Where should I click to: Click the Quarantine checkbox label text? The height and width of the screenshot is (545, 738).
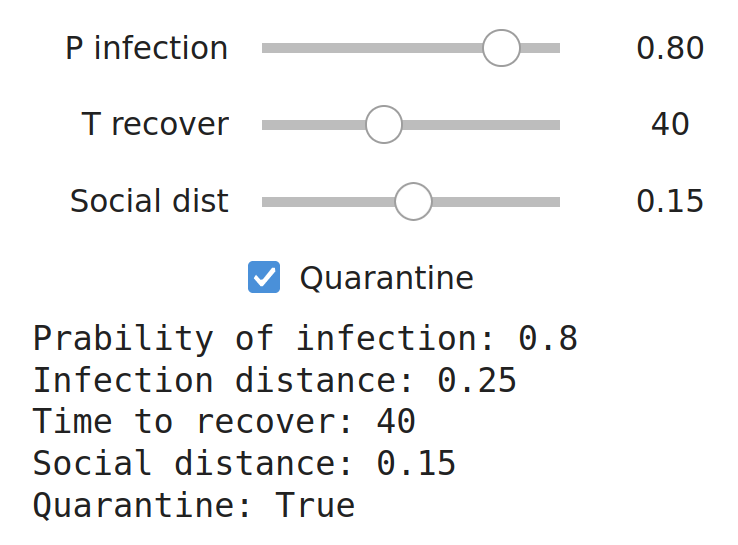386,278
